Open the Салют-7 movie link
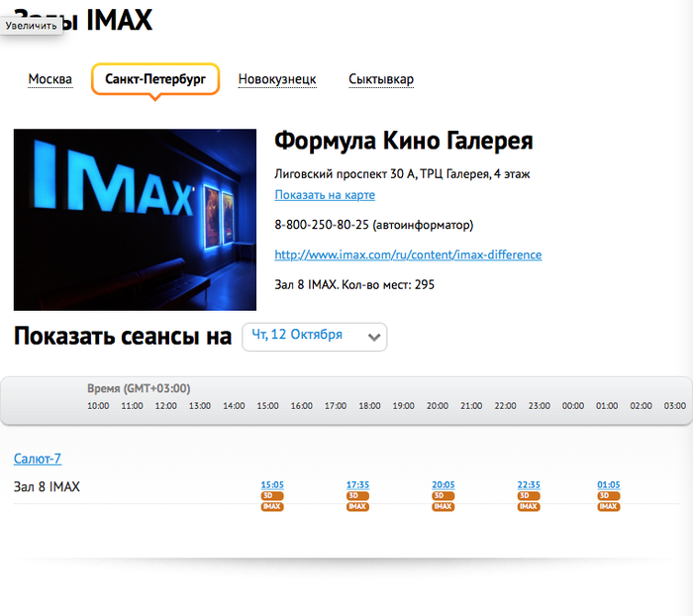This screenshot has height=616, width=693. pos(38,459)
